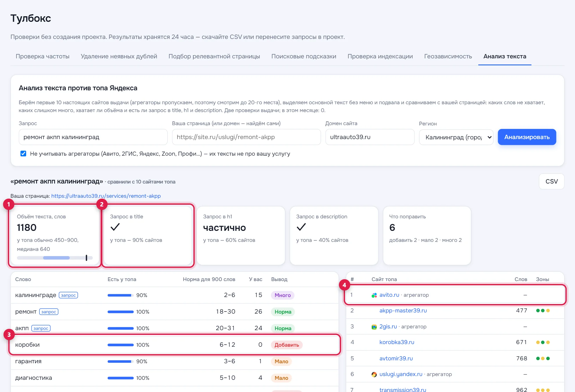The height and width of the screenshot is (392, 575).
Task: Click the запрос tag next to ремонт
Action: click(48, 312)
